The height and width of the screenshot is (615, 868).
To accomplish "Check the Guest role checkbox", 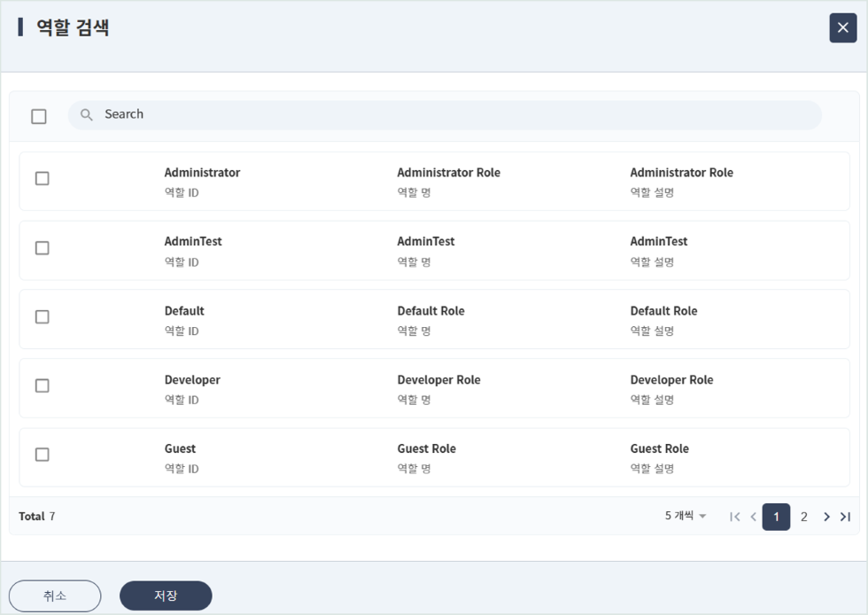I will pyautogui.click(x=43, y=455).
